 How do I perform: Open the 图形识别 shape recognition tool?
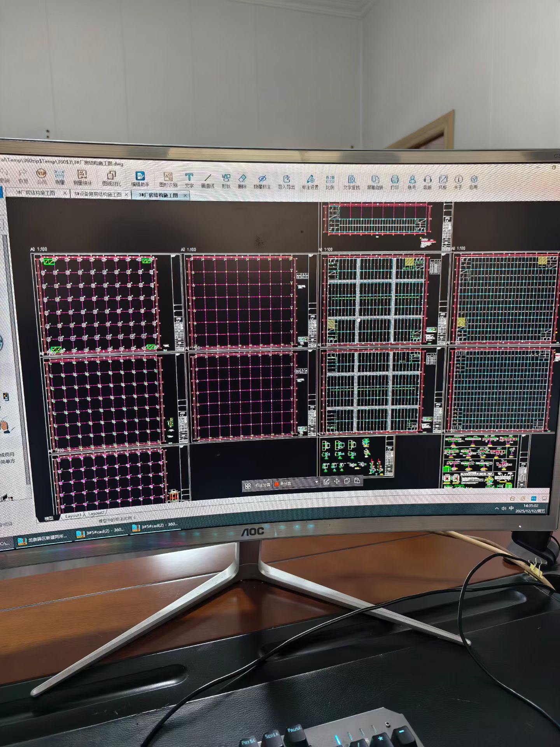(168, 181)
